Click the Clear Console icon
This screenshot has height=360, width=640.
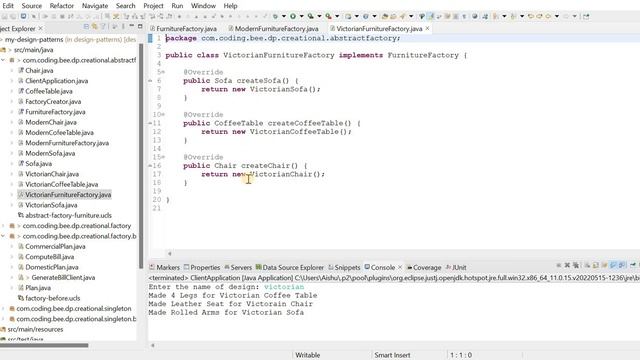point(587,265)
